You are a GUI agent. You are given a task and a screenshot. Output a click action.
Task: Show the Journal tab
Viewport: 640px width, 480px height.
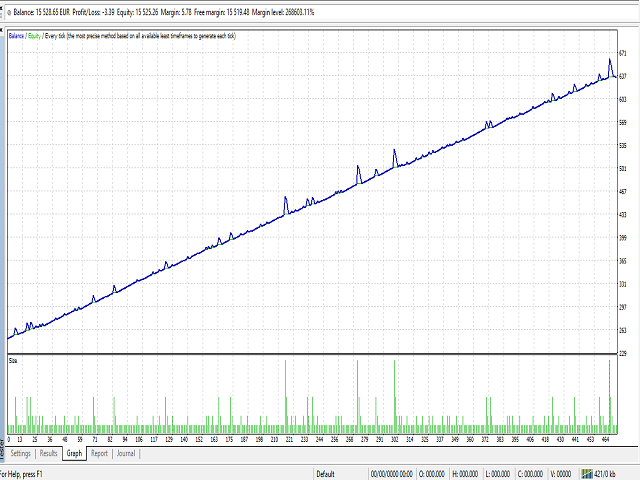click(x=126, y=453)
